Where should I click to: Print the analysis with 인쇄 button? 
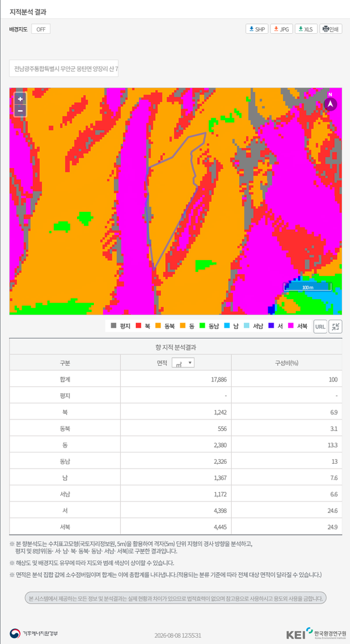pos(331,29)
